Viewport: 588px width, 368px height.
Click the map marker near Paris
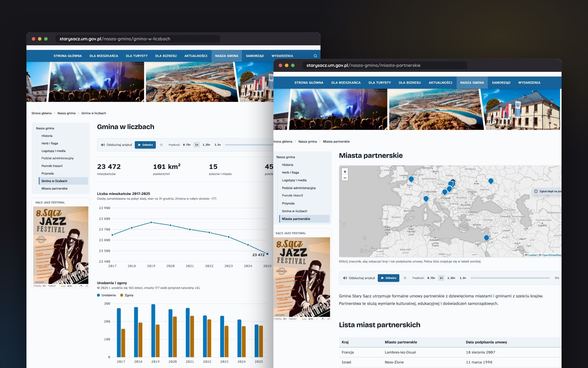click(x=411, y=179)
